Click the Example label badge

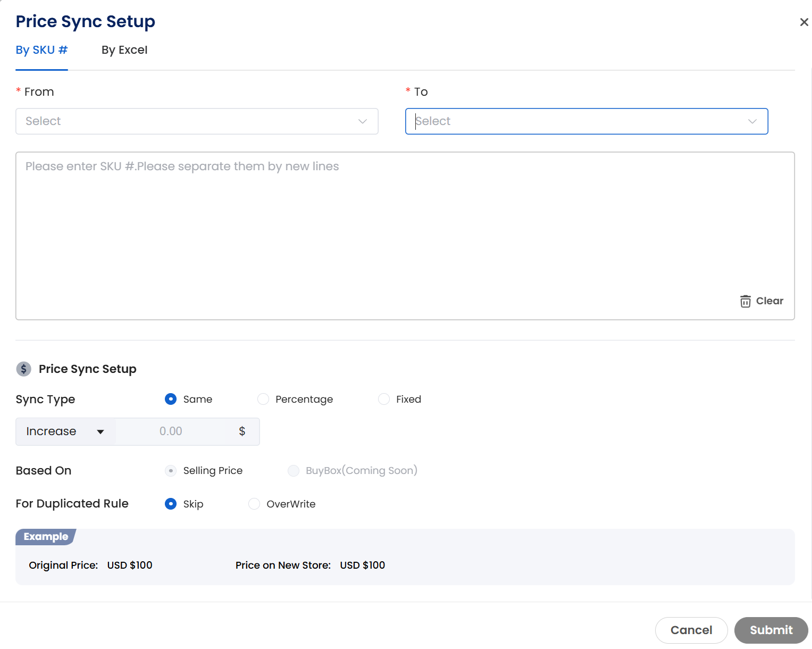[x=46, y=537]
